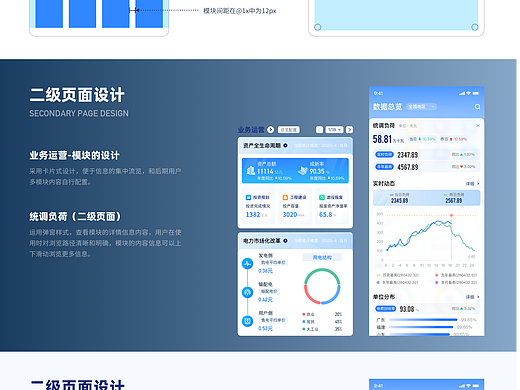The image size is (520, 390).
Task: Click the green up-trend 10.59% badge
Action: coord(422,139)
